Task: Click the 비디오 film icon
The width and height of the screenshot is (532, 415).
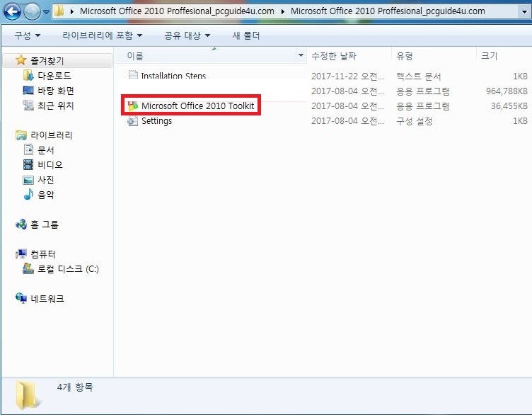Action: (28, 165)
